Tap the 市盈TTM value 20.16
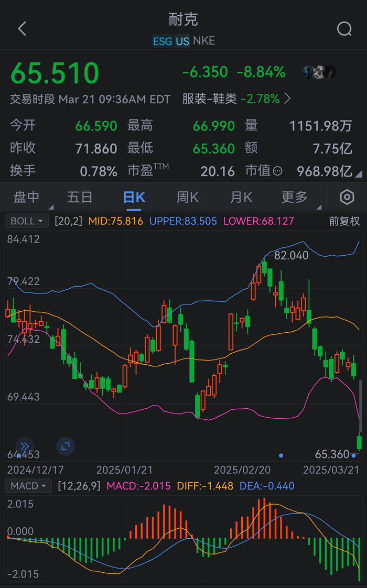367x588 pixels. point(218,171)
